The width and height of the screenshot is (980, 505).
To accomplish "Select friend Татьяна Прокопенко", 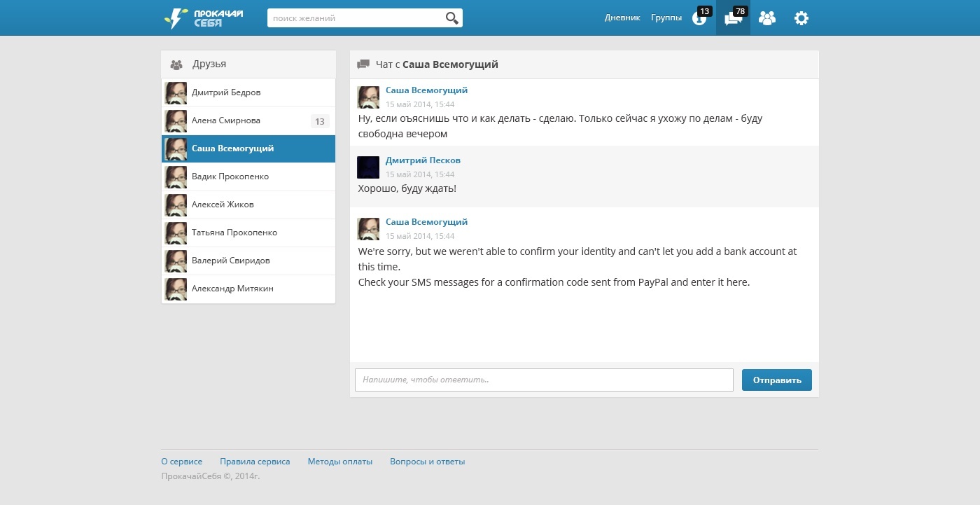I will click(x=248, y=233).
